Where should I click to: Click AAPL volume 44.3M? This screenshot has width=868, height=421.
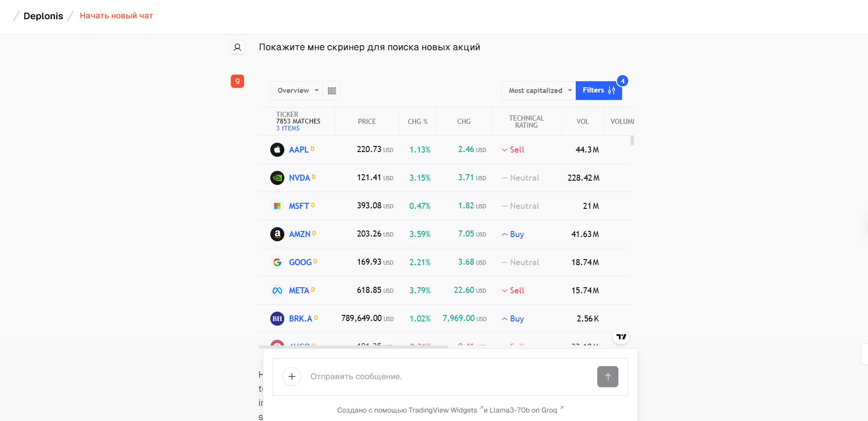coord(587,150)
